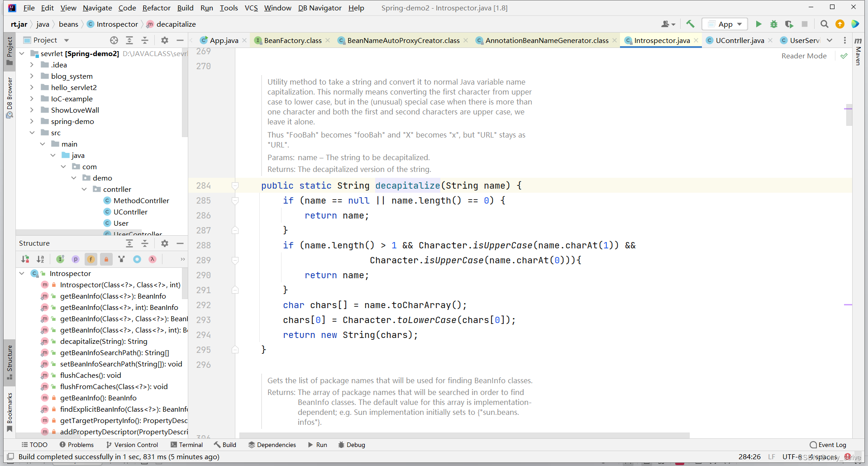Toggle Show Anonymous Classes blue circle icon
Screen dimensions: 868x466
coord(137,259)
